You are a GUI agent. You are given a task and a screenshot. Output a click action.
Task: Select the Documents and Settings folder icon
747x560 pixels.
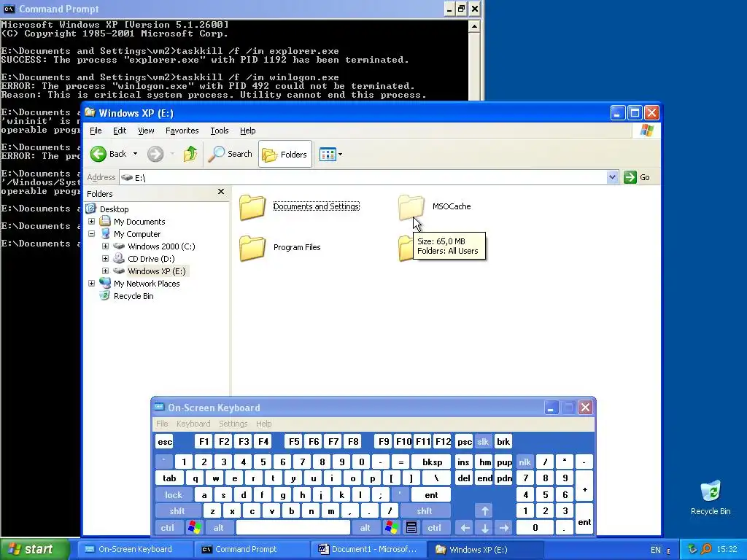coord(252,206)
